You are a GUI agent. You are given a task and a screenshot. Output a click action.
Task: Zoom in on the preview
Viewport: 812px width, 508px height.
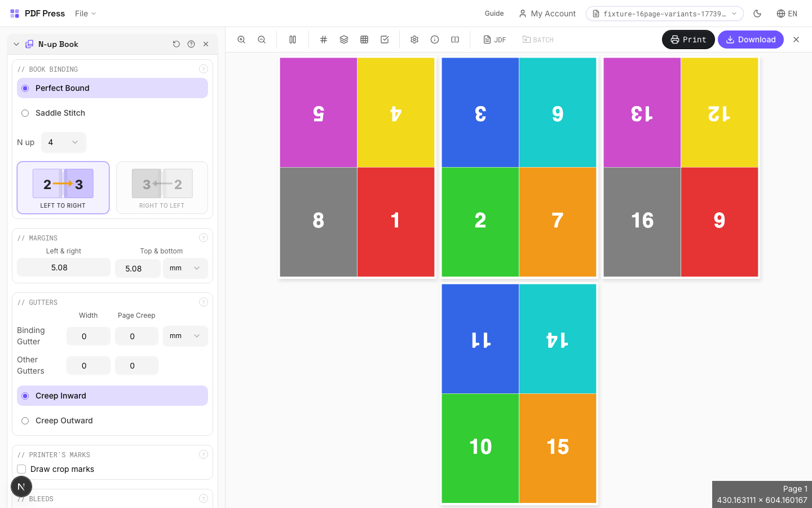click(241, 40)
